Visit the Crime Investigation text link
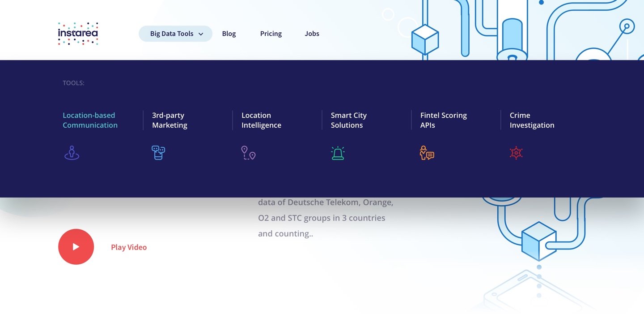 click(532, 120)
